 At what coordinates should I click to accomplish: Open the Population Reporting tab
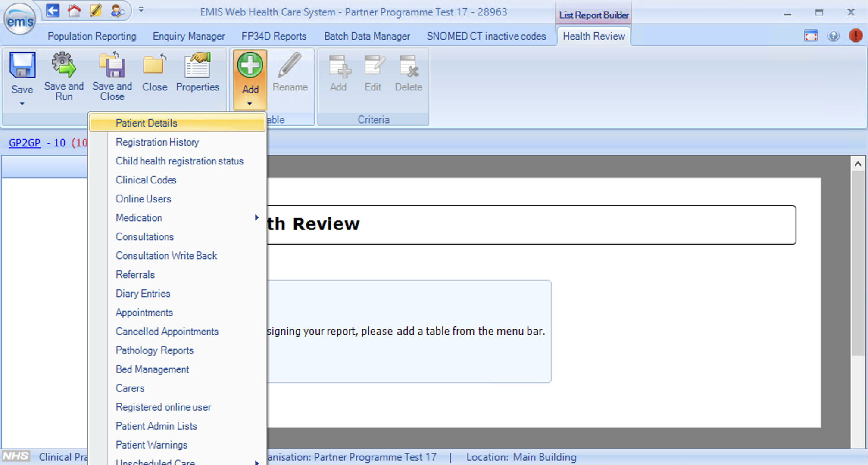click(92, 36)
